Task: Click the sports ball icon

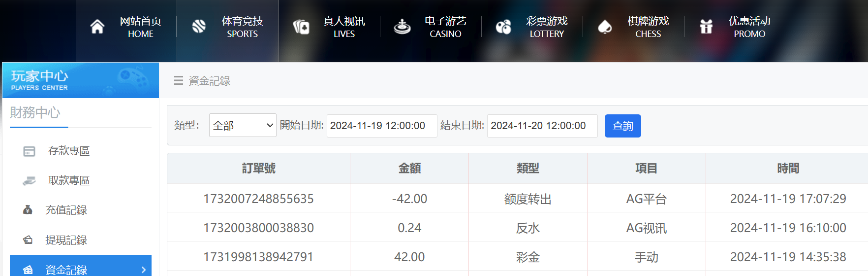Action: coord(199,27)
